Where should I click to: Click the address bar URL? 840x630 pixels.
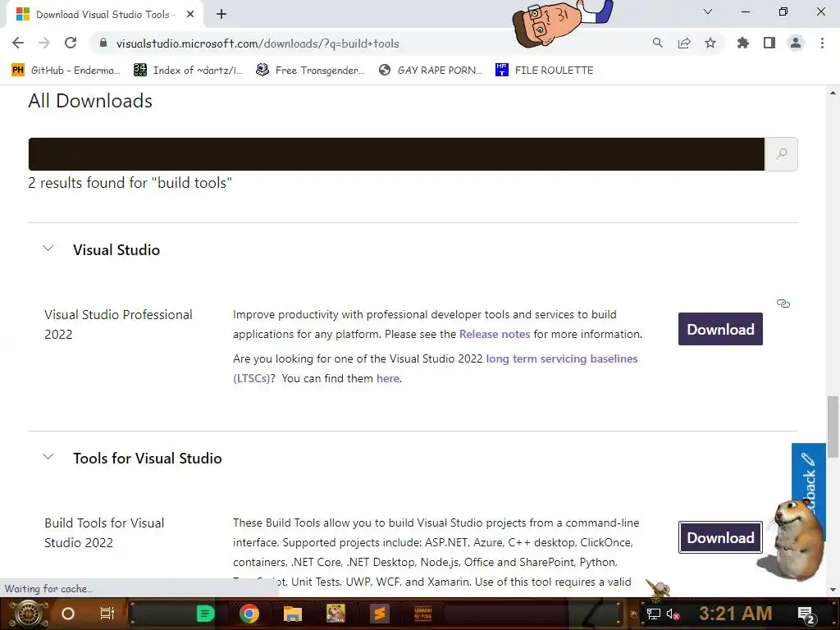pyautogui.click(x=258, y=43)
